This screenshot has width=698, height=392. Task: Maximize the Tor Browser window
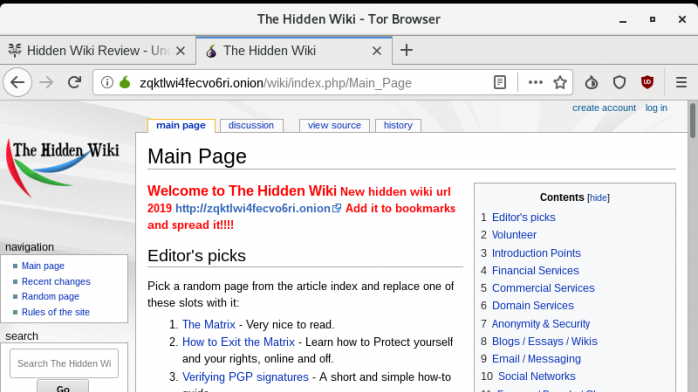(652, 20)
